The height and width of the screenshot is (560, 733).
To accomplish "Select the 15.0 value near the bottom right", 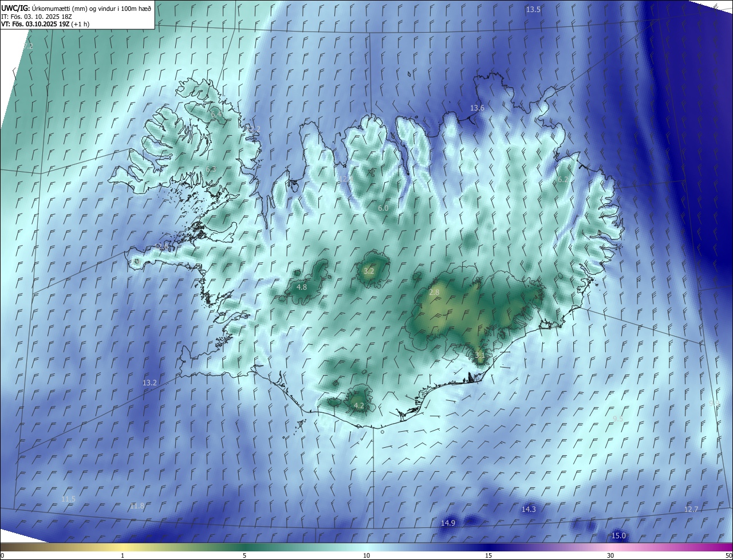I will click(619, 537).
